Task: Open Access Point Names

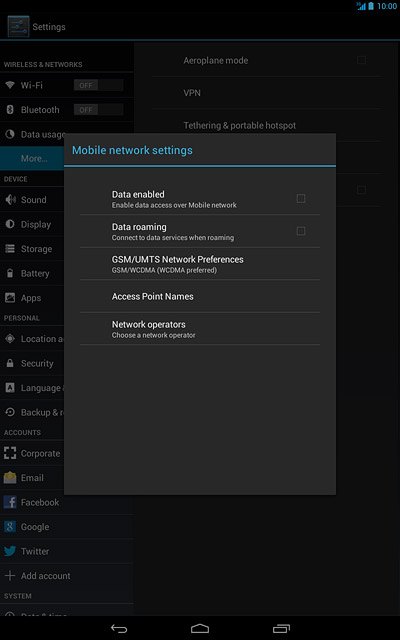Action: click(200, 296)
